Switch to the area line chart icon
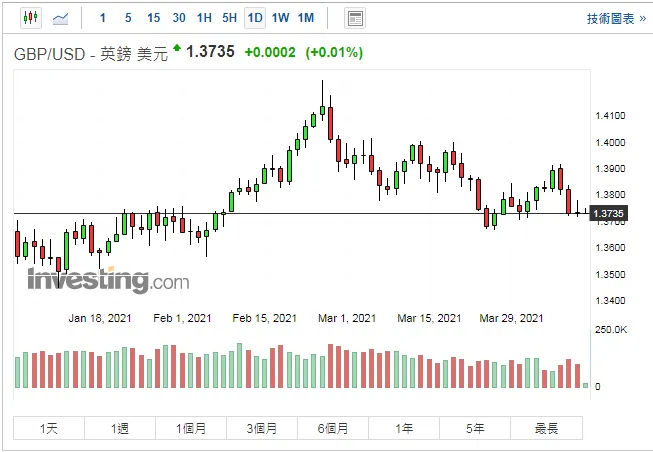The image size is (653, 452). [60, 18]
